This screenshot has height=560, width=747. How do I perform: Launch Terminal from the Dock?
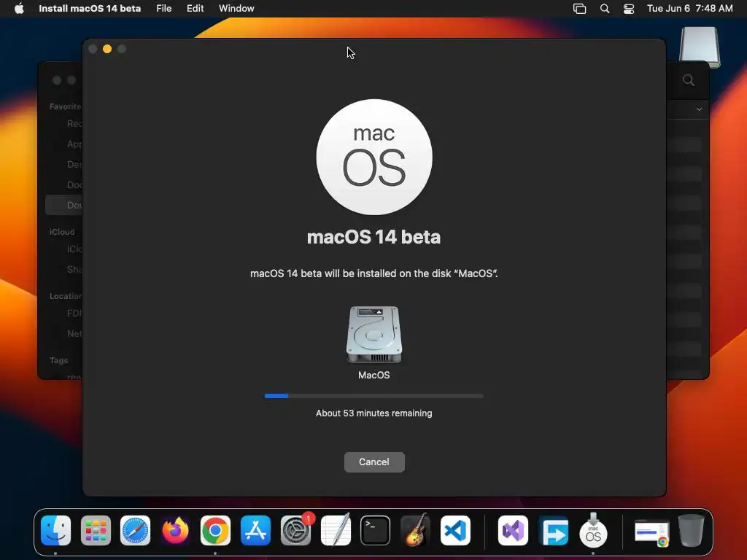(375, 530)
